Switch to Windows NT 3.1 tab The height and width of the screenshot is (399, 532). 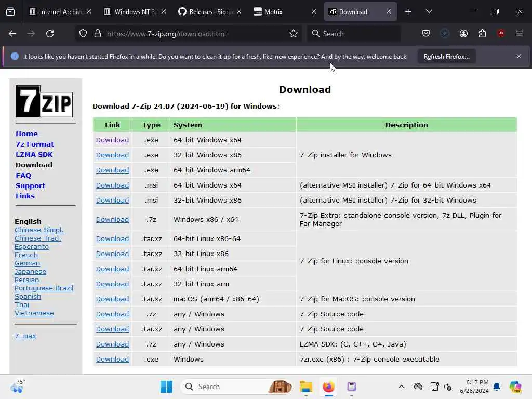pyautogui.click(x=135, y=12)
